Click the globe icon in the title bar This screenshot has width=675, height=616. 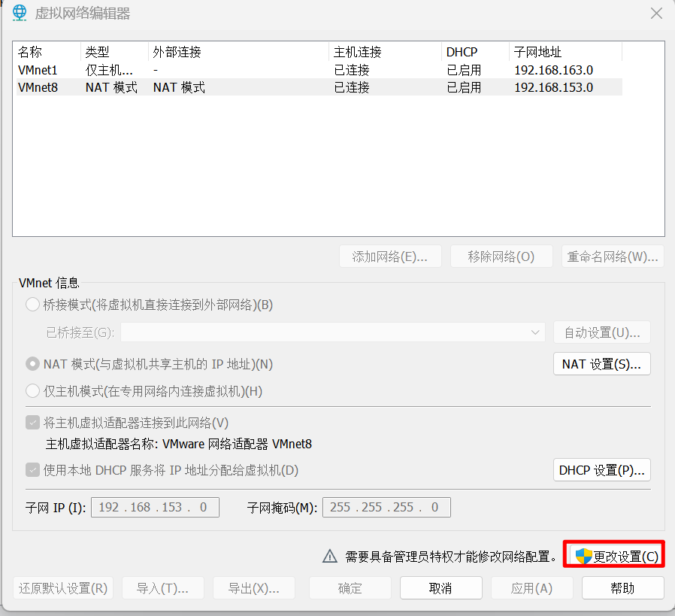tap(20, 13)
